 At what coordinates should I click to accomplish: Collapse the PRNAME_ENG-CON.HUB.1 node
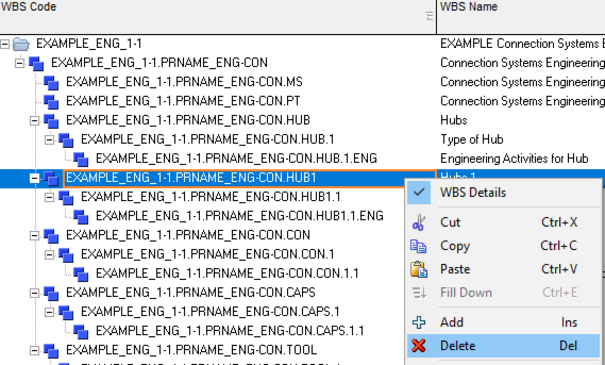pyautogui.click(x=49, y=140)
